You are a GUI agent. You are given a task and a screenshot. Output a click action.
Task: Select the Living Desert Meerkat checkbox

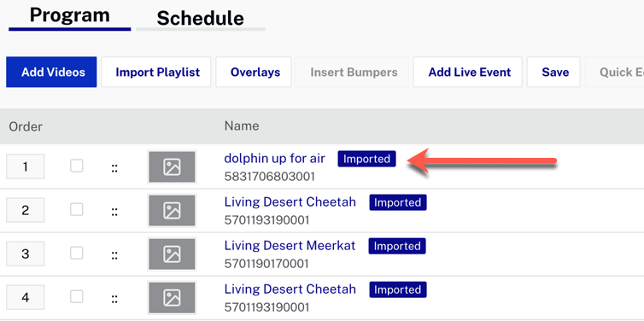[x=76, y=254]
